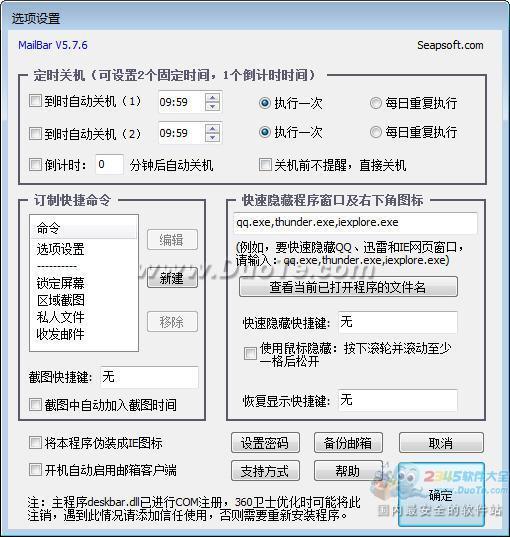Screen dimensions: 510x537
Task: Select 锁定屏幕 in the command list
Action: [x=60, y=283]
